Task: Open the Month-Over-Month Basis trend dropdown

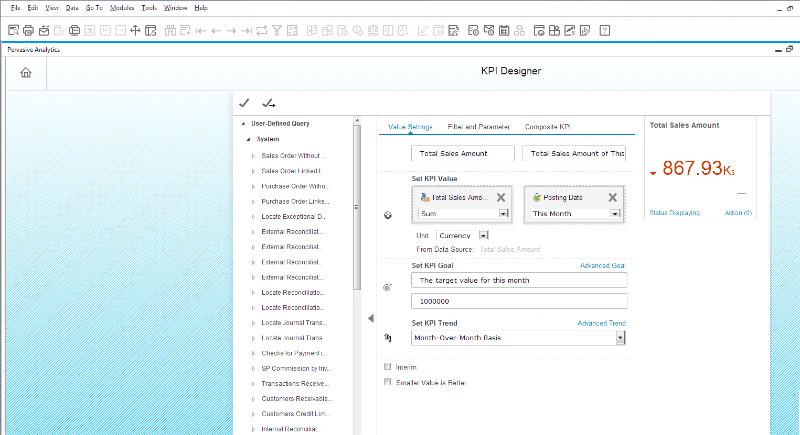Action: pyautogui.click(x=620, y=338)
